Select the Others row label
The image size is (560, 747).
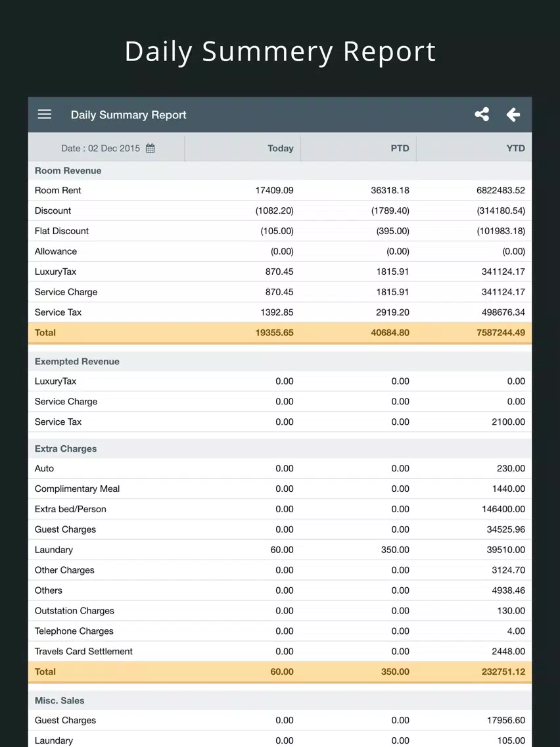48,590
